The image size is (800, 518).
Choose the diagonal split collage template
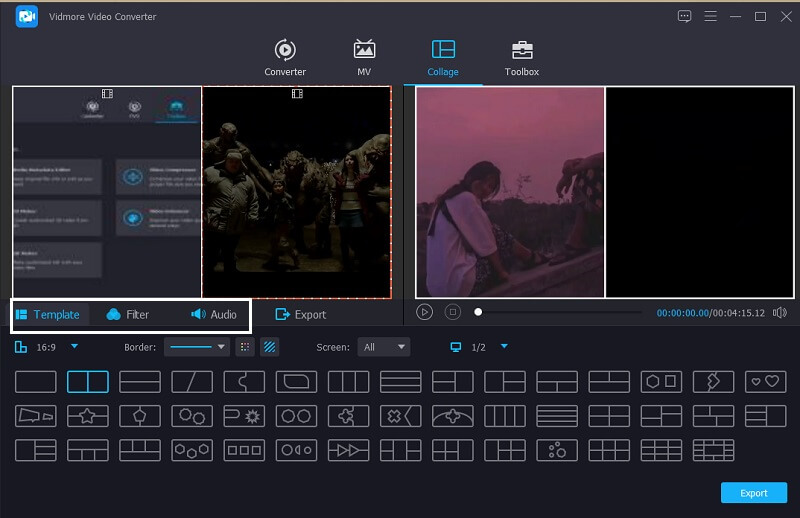point(192,381)
